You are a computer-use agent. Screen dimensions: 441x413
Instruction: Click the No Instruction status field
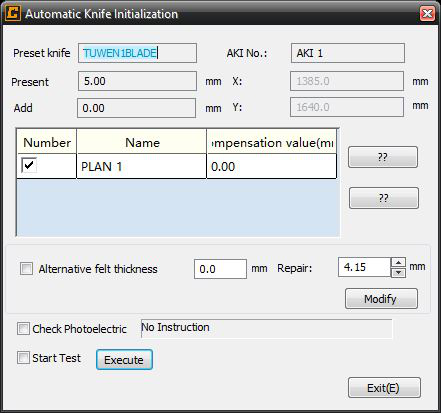(x=267, y=328)
